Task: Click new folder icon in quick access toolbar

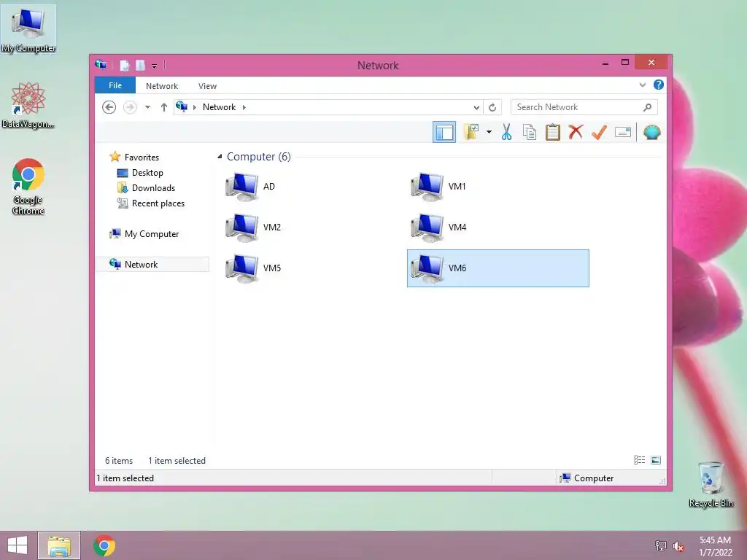Action: (140, 65)
